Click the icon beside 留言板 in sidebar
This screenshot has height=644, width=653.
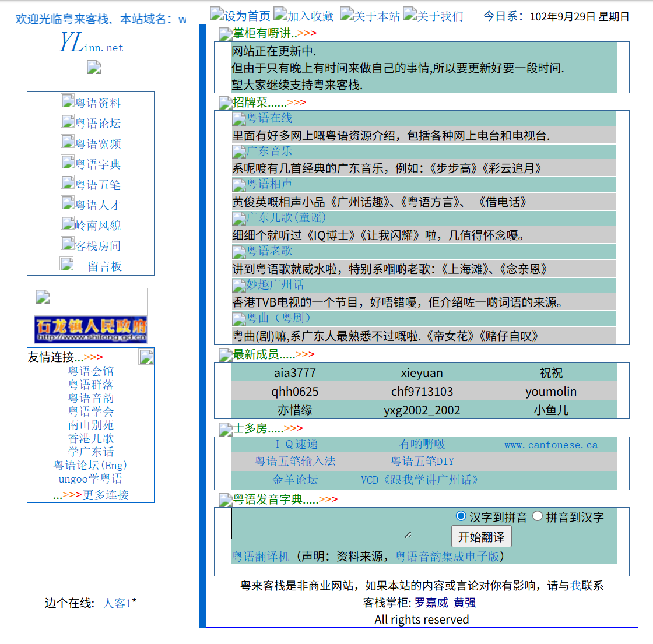click(66, 264)
